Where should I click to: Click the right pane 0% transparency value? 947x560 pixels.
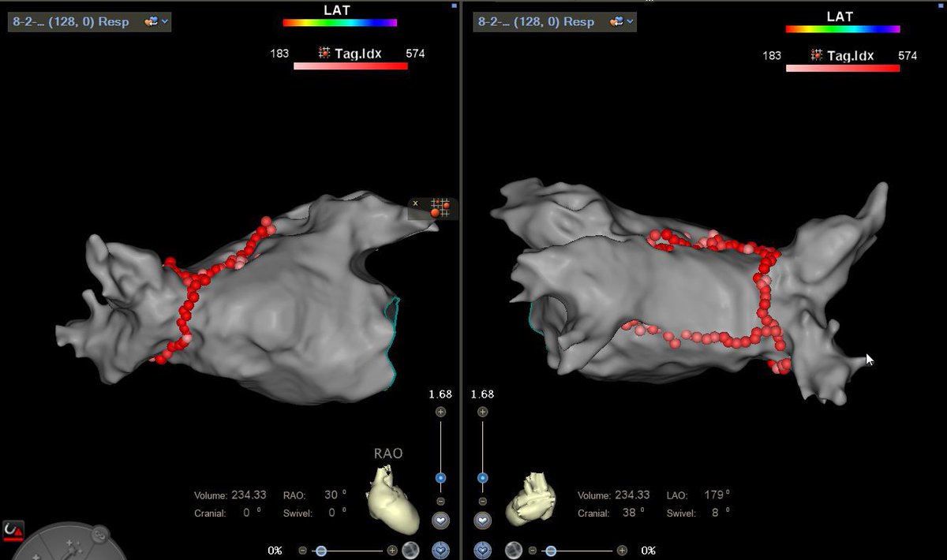pos(649,551)
